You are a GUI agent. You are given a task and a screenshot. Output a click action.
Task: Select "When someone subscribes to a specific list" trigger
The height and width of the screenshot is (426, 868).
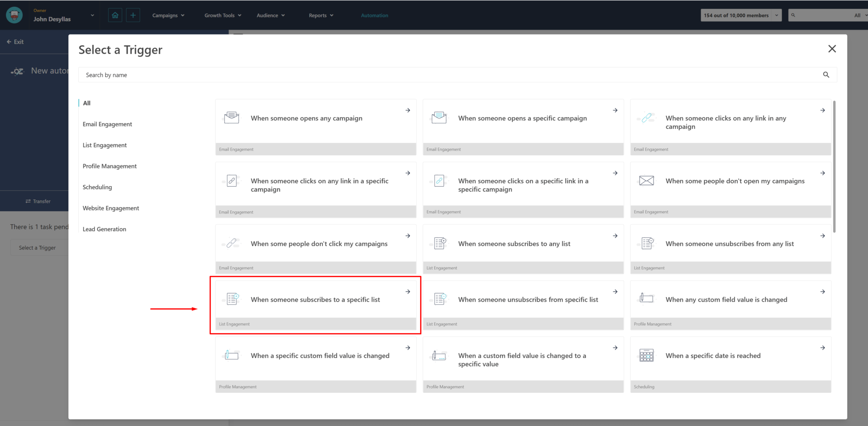click(x=315, y=300)
